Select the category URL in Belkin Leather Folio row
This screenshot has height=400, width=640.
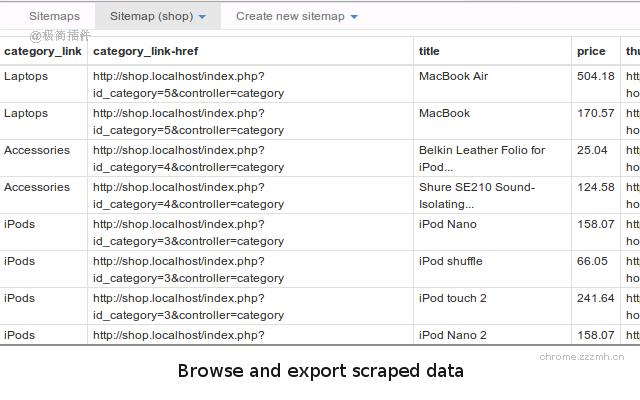click(188, 158)
